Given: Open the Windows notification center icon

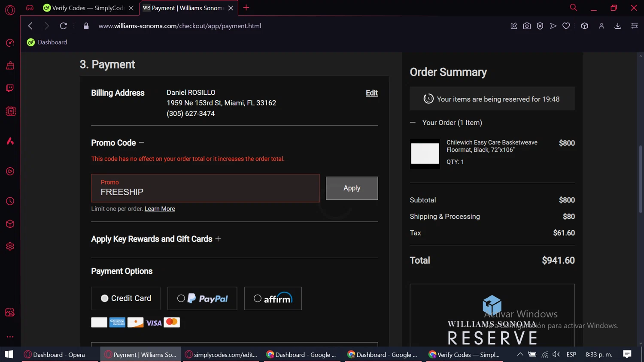Looking at the screenshot, I should 627,354.
